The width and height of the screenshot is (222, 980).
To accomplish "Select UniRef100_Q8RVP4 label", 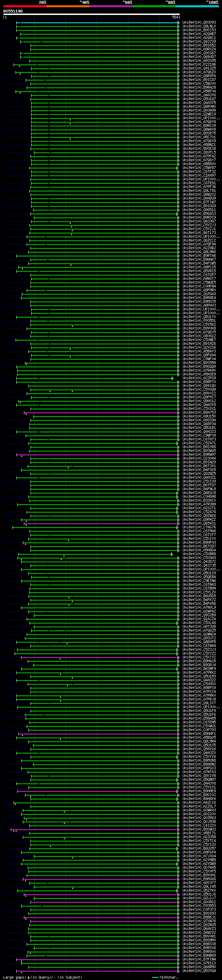I will (x=199, y=76).
